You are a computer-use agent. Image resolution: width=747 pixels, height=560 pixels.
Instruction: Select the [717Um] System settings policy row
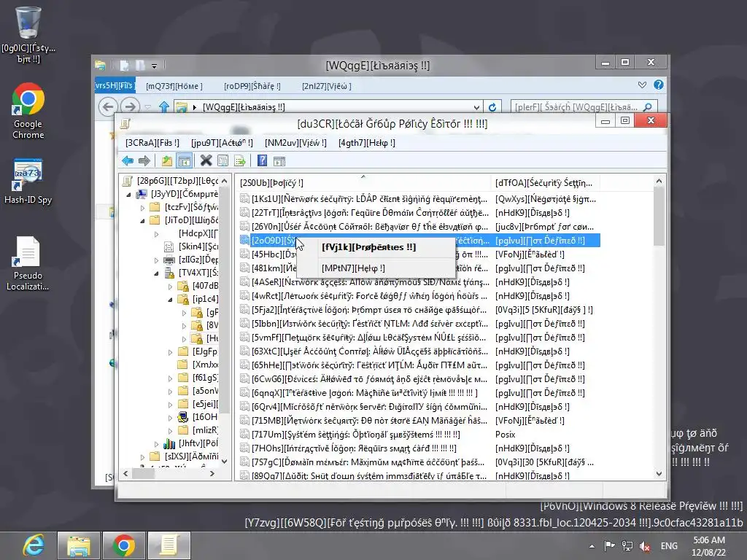click(x=419, y=435)
